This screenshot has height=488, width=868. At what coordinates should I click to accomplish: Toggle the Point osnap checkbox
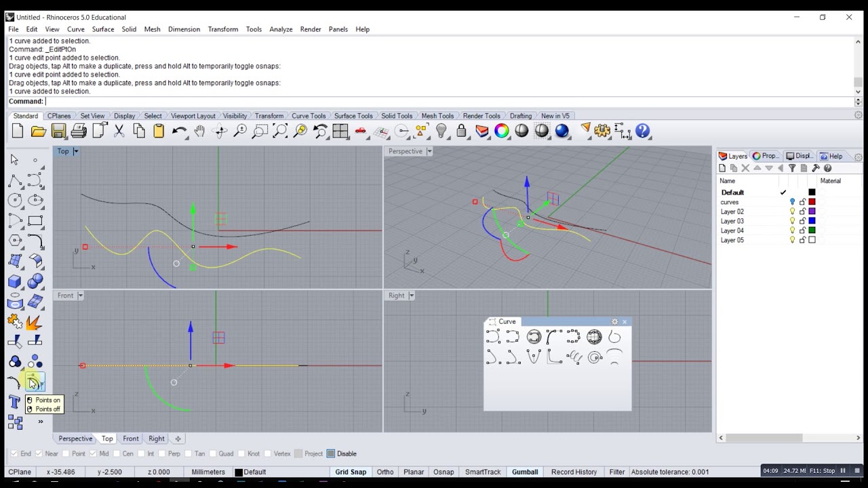click(x=66, y=453)
